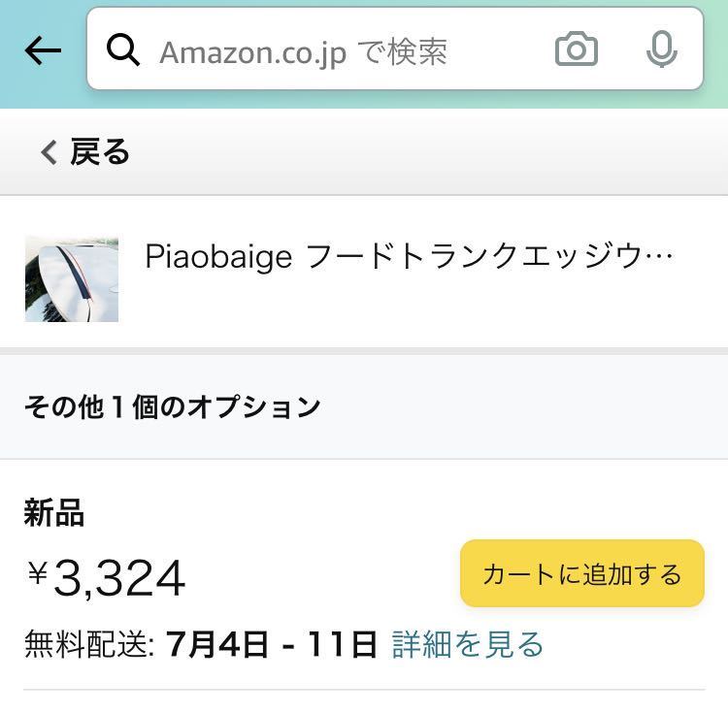Open the Piaobaige product thumbnail image
728x713 pixels.
[72, 278]
